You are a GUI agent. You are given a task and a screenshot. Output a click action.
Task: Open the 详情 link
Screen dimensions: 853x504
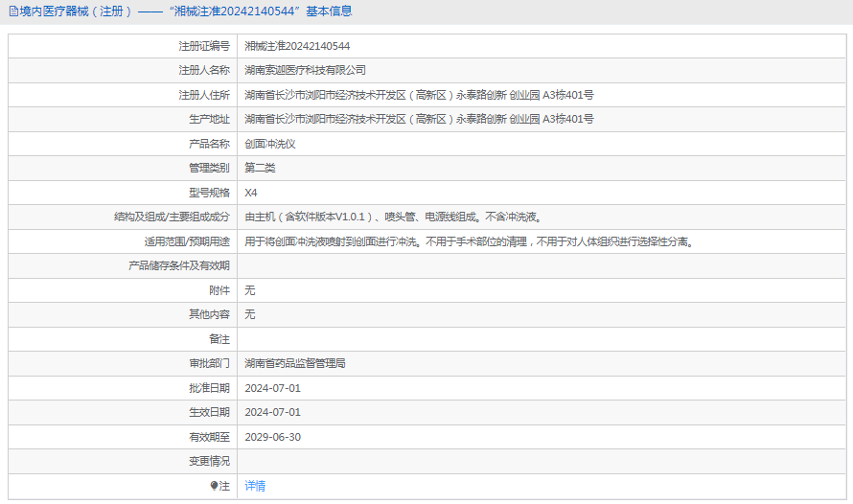255,486
